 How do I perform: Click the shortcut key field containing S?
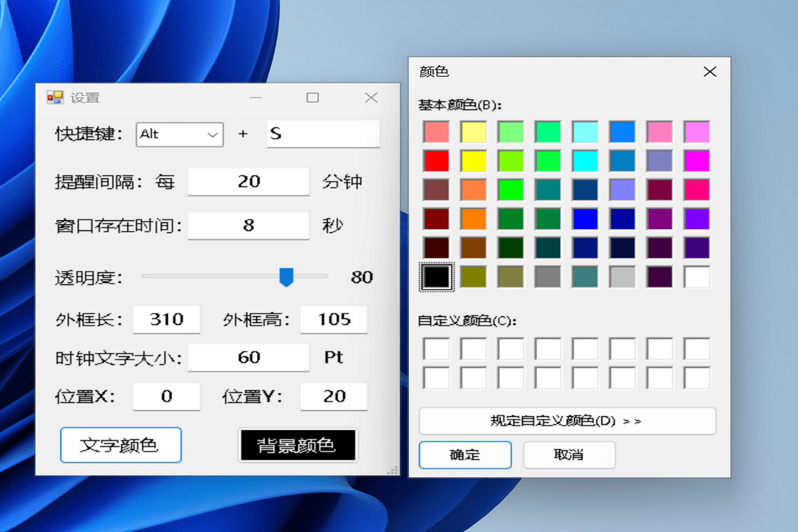coord(323,134)
